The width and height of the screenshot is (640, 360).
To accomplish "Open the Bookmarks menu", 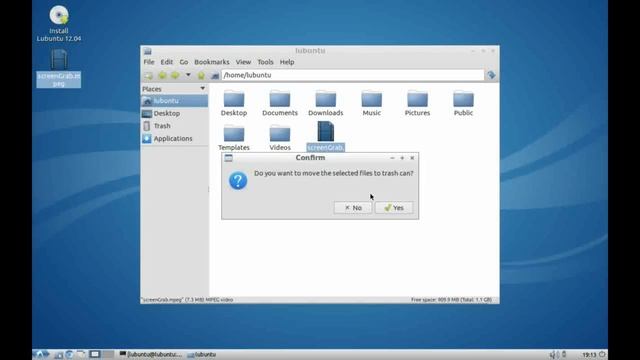I will (x=212, y=62).
